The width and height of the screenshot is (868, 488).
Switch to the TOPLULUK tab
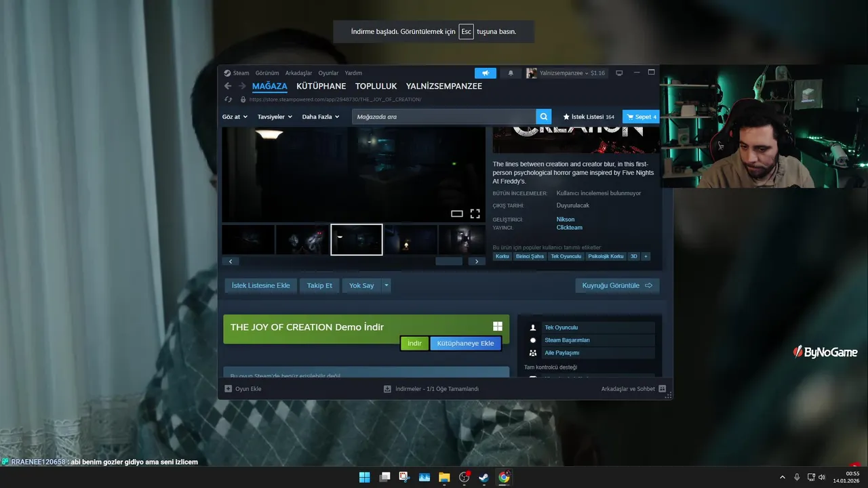coord(376,86)
